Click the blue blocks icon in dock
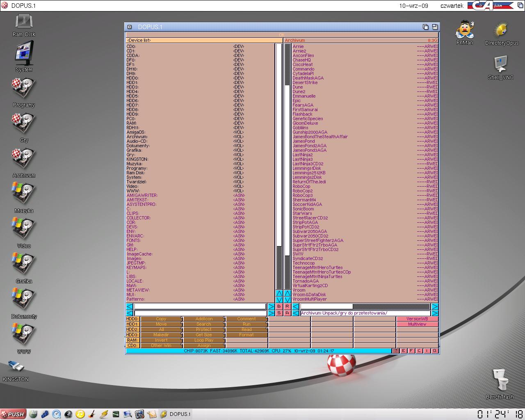The height and width of the screenshot is (420, 525). [45, 414]
